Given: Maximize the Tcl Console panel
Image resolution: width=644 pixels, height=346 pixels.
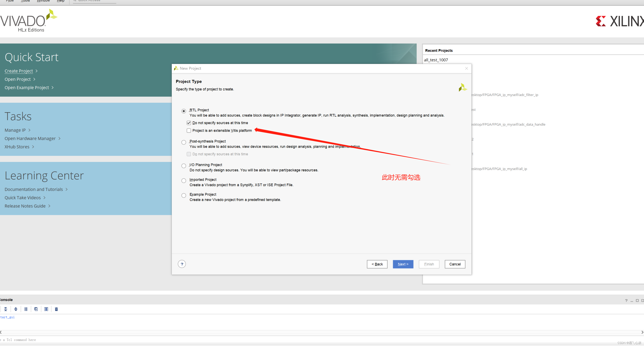Looking at the screenshot, I should pos(637,300).
